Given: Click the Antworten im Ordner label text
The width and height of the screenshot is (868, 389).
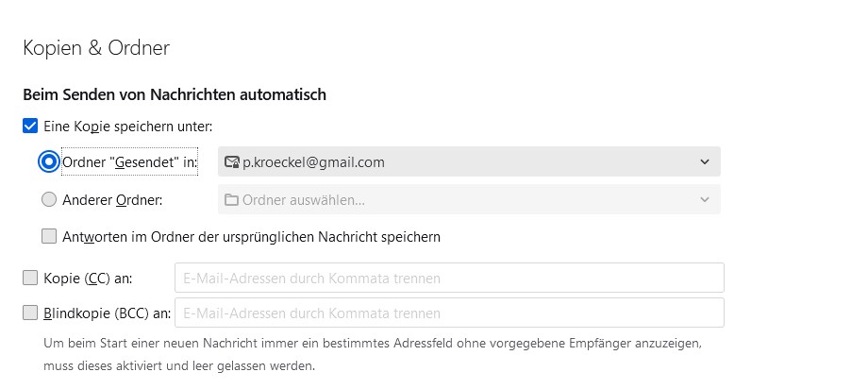Looking at the screenshot, I should 251,236.
